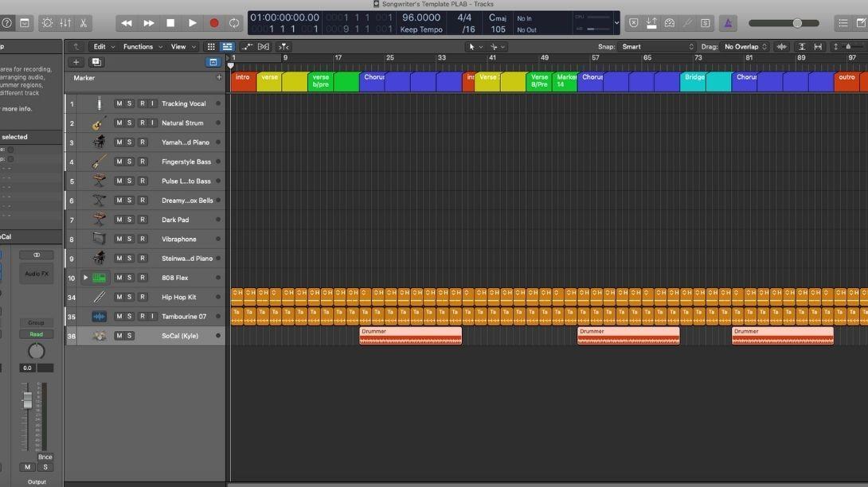The width and height of the screenshot is (868, 487).
Task: Click the red Record button
Action: (x=213, y=23)
